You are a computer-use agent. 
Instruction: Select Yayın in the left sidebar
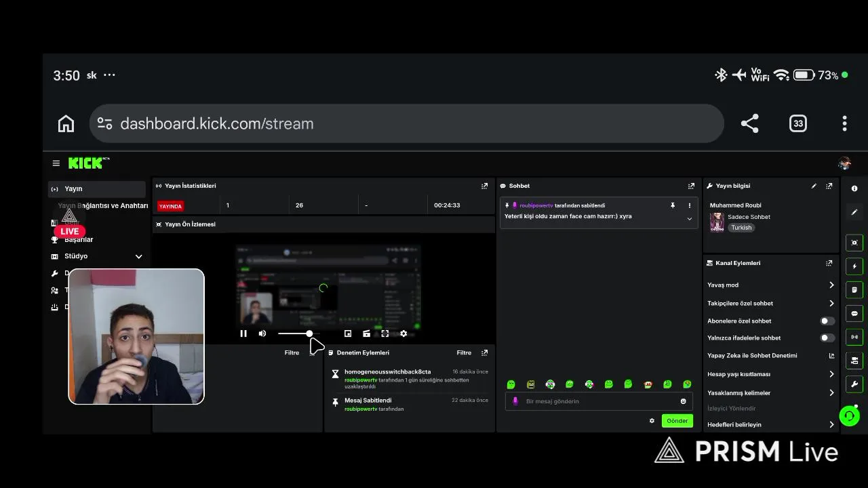97,189
